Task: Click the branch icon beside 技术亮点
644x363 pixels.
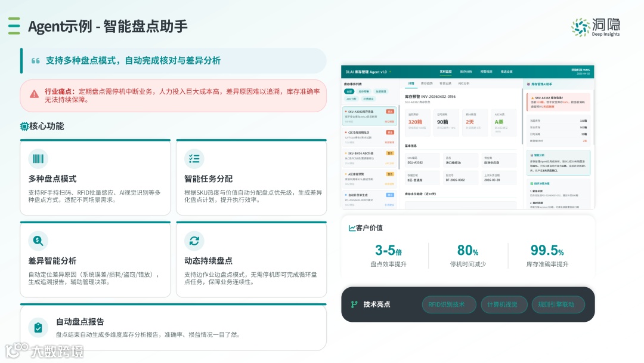Action: pos(354,304)
